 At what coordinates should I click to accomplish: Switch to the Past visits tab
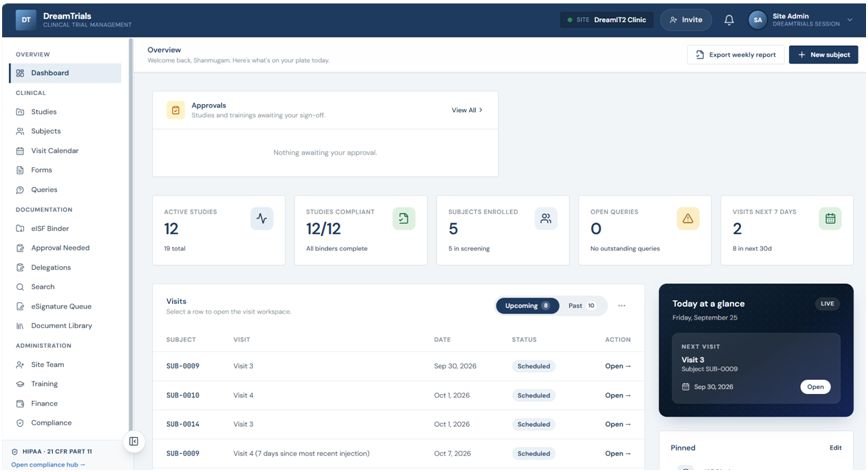tap(582, 305)
